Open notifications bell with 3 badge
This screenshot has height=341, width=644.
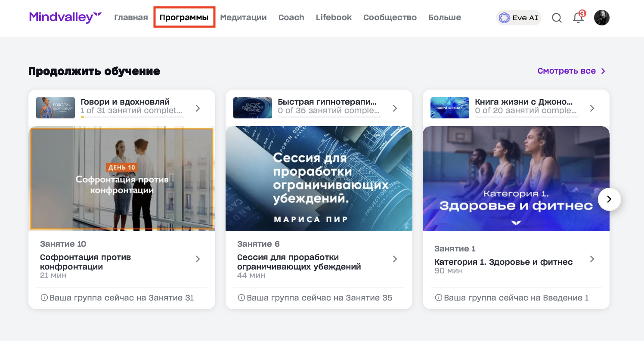tap(578, 18)
